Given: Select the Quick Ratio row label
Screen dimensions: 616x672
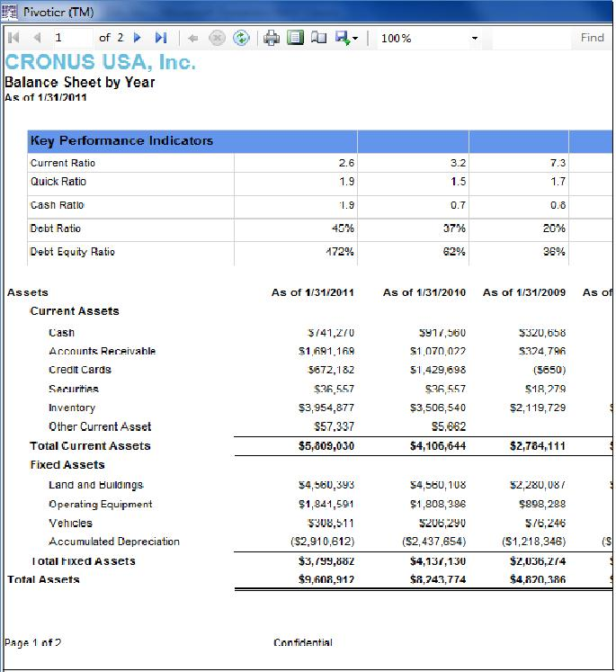Looking at the screenshot, I should tap(58, 182).
